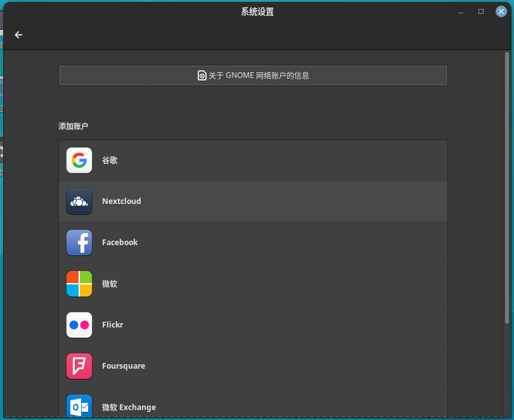Close the 系统设置 window
Screen dimensions: 514x420
pos(501,11)
